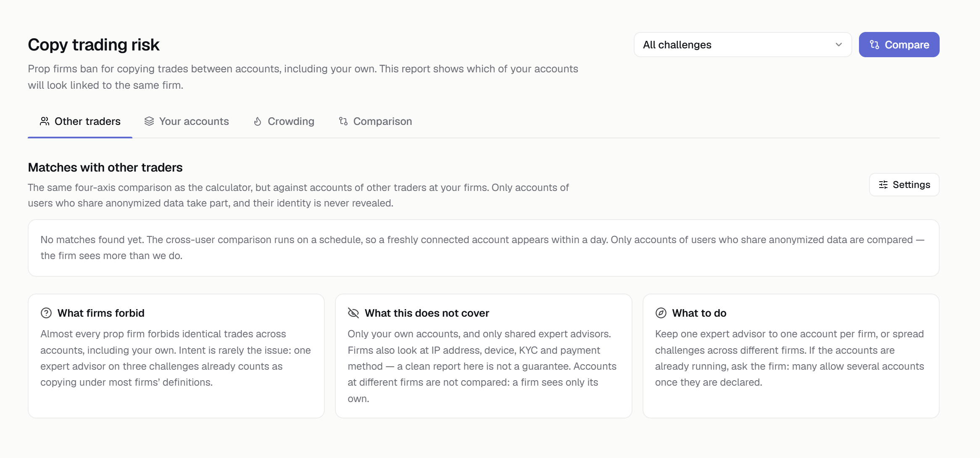980x458 pixels.
Task: Click the No matches found yet message box
Action: coord(484,248)
